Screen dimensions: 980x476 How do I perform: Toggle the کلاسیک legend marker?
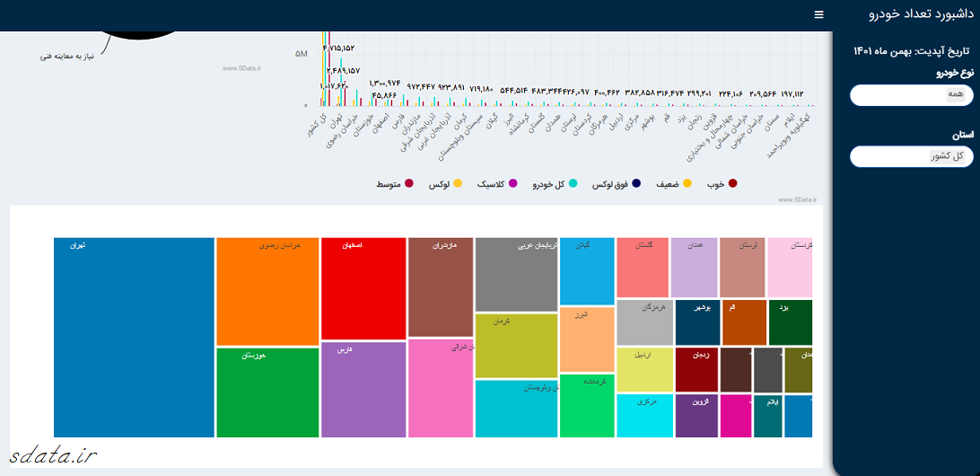click(513, 183)
